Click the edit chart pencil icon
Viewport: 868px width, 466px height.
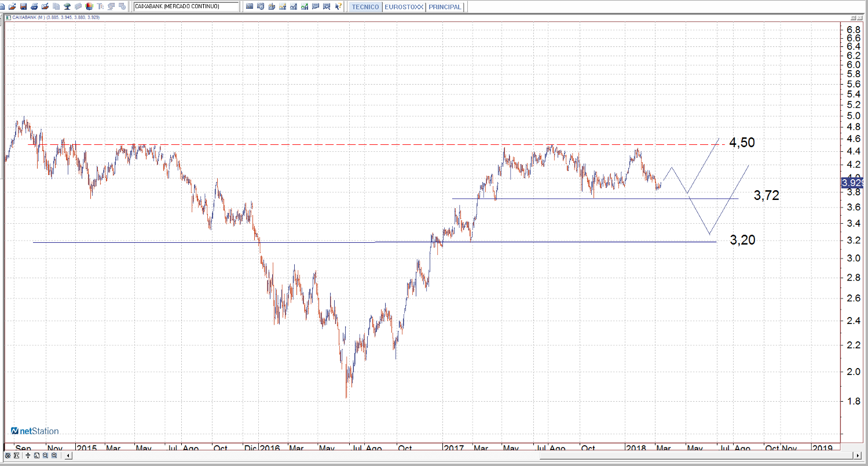tap(45, 6)
